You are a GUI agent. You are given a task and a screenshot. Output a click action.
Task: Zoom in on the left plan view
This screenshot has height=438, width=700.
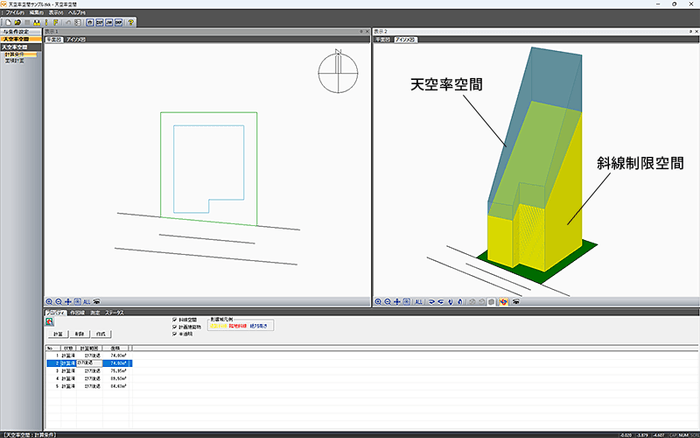click(x=50, y=300)
